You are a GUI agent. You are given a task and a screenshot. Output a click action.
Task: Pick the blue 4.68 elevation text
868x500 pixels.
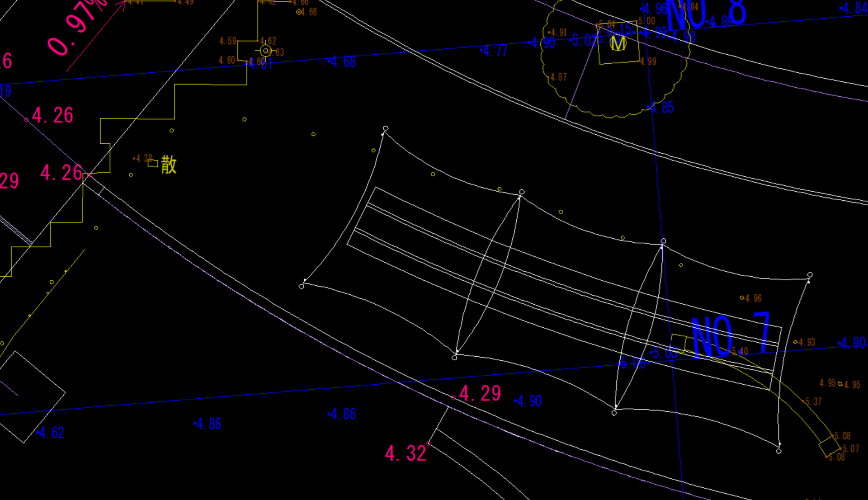coord(343,62)
